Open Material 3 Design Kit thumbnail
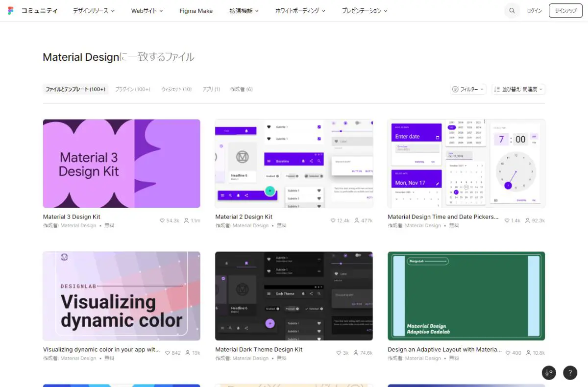 click(122, 164)
